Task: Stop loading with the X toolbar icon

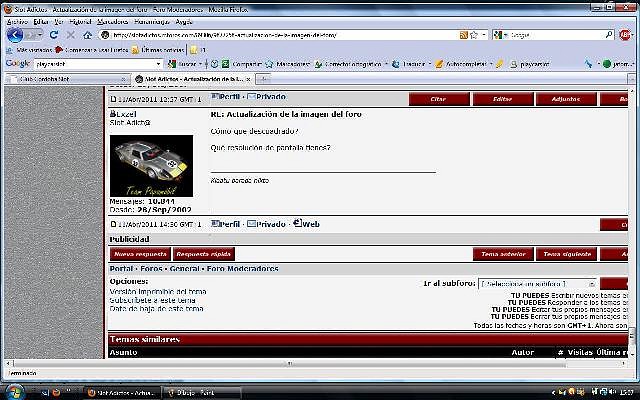Action: (x=71, y=35)
